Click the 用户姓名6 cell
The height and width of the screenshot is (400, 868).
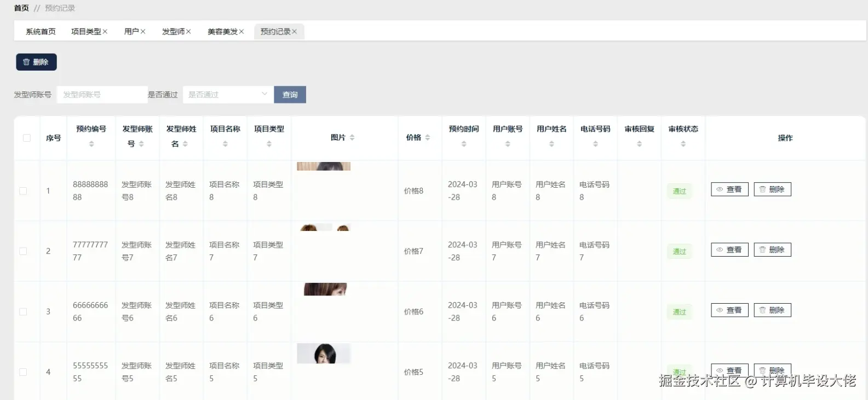550,312
